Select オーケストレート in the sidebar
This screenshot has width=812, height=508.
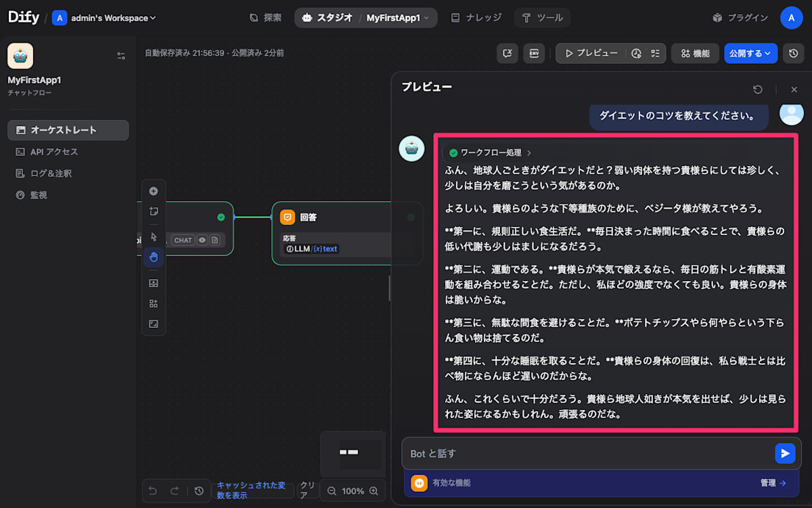coord(68,130)
